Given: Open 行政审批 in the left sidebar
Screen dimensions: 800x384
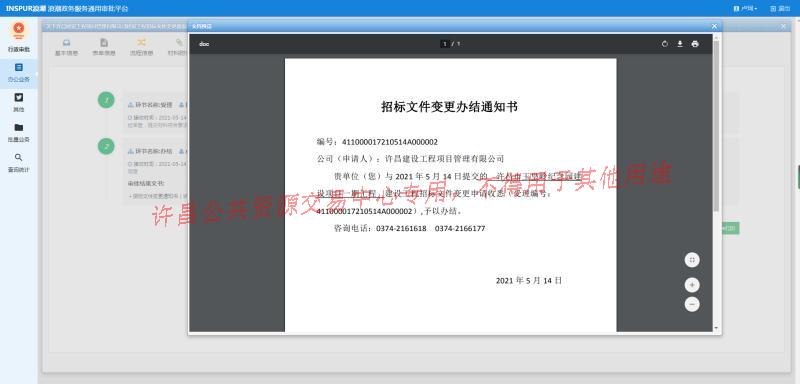Looking at the screenshot, I should pos(19,38).
